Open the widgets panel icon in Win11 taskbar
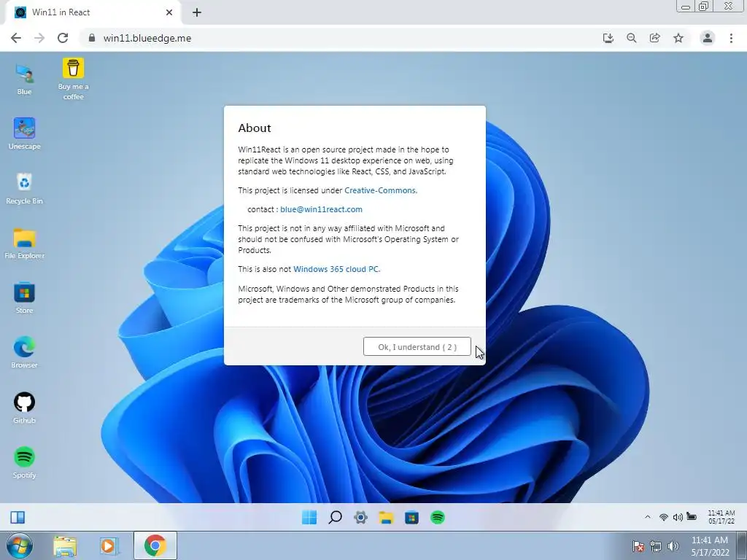Viewport: 747px width, 560px height. point(18,517)
